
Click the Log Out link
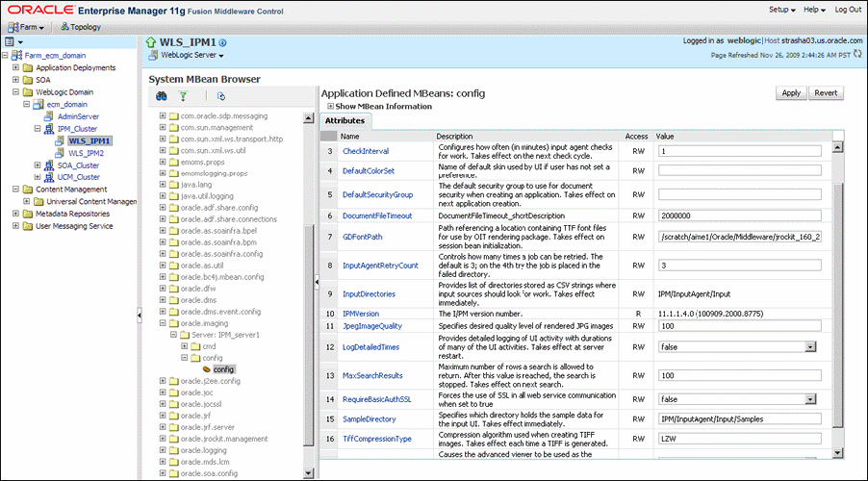click(848, 10)
